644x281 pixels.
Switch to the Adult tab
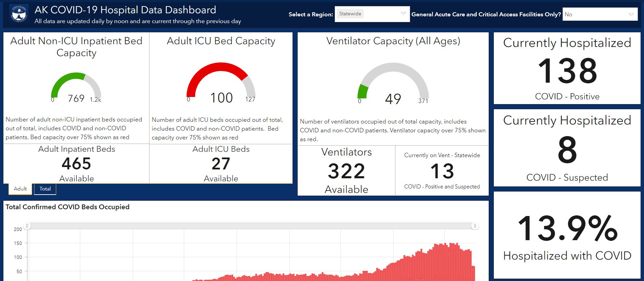pos(20,189)
